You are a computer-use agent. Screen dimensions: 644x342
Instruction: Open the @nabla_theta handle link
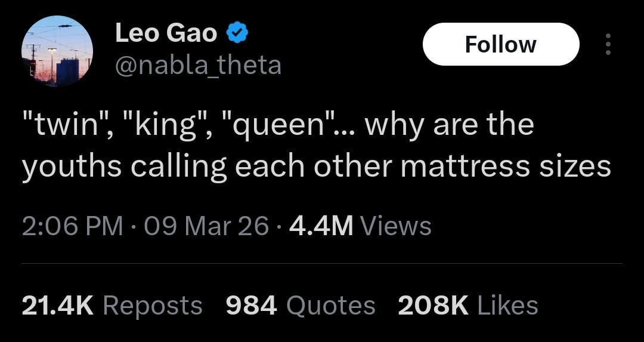(x=197, y=64)
